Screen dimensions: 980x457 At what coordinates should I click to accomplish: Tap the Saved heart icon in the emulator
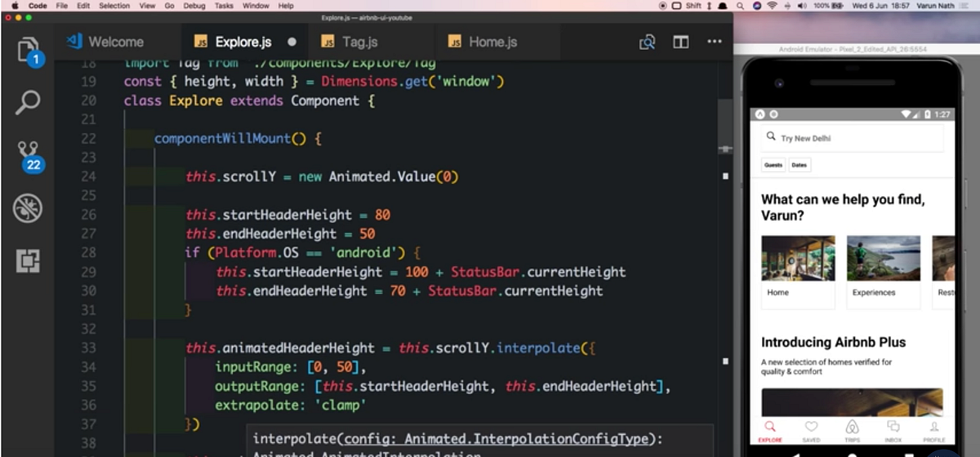click(811, 428)
